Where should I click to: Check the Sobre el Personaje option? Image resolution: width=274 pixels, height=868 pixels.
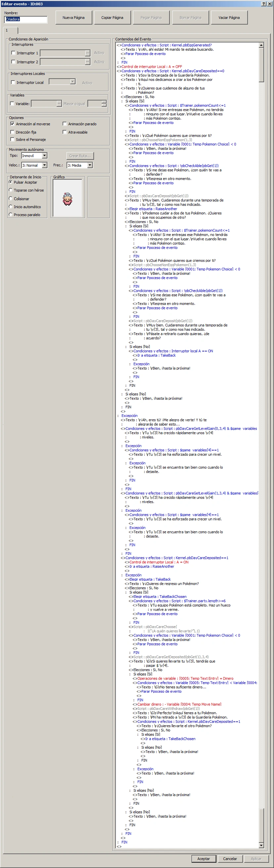coord(13,139)
